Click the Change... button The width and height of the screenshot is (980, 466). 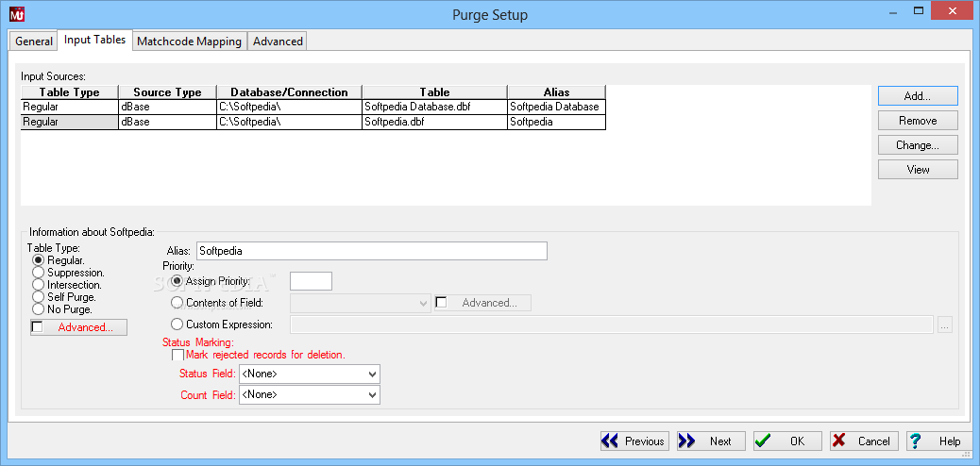pyautogui.click(x=918, y=145)
